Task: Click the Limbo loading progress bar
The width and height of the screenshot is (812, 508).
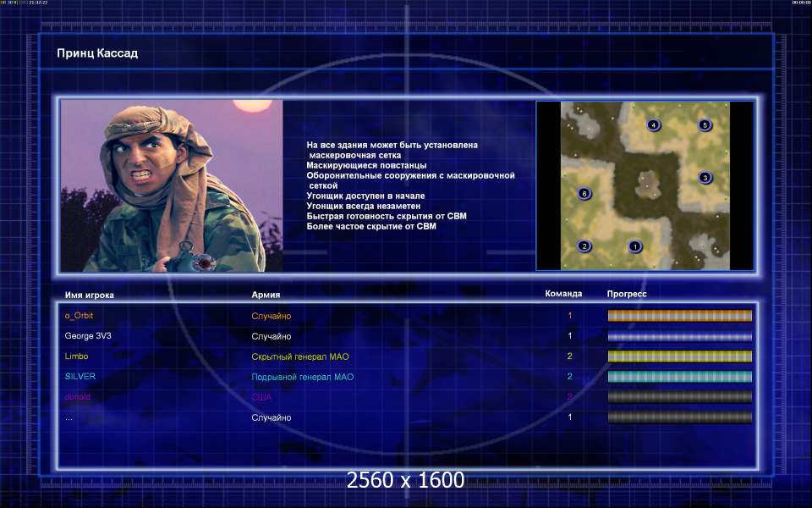Action: [x=679, y=356]
